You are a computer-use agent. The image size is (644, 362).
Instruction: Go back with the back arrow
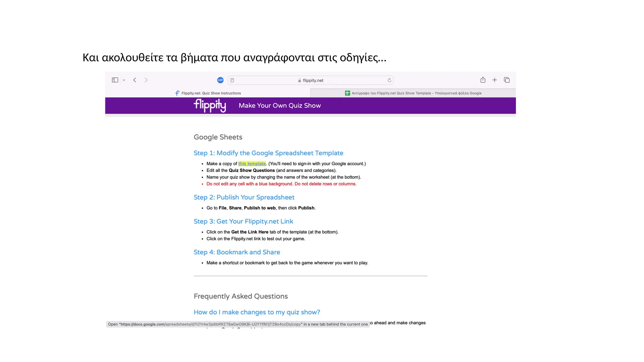pos(135,80)
